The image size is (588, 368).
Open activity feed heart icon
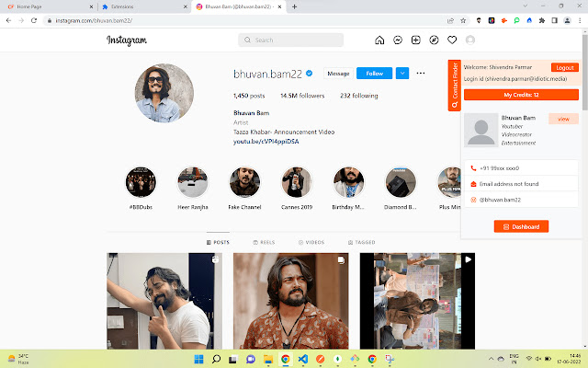point(452,40)
